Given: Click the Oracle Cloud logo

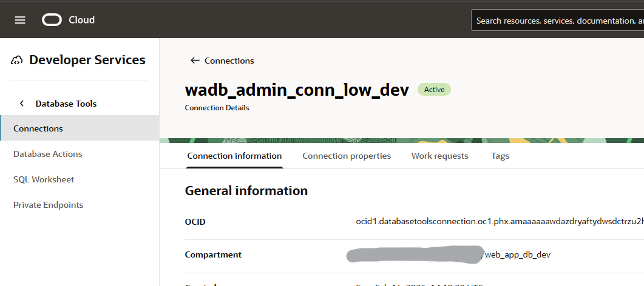Looking at the screenshot, I should tap(68, 19).
